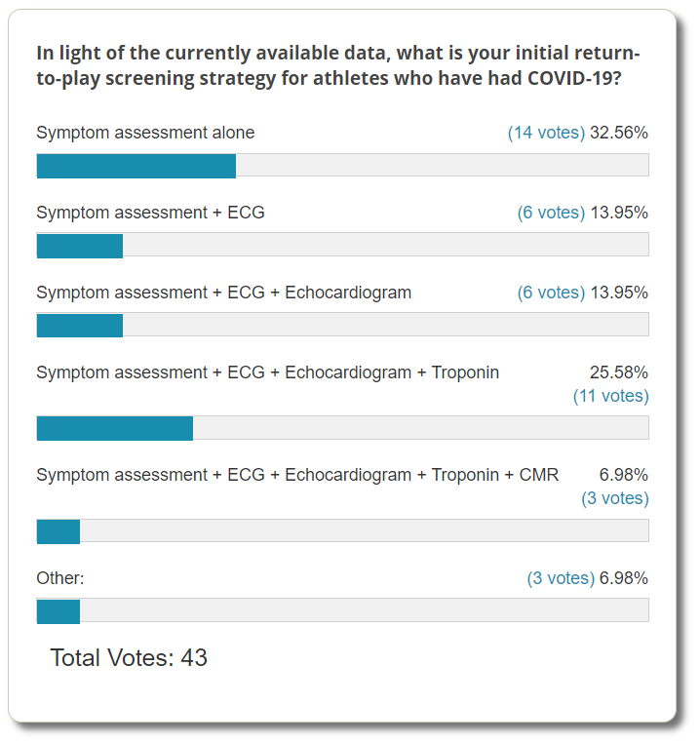This screenshot has height=744, width=700.
Task: Open the "(11 votes)" link for the Troponin option
Action: coord(610,396)
